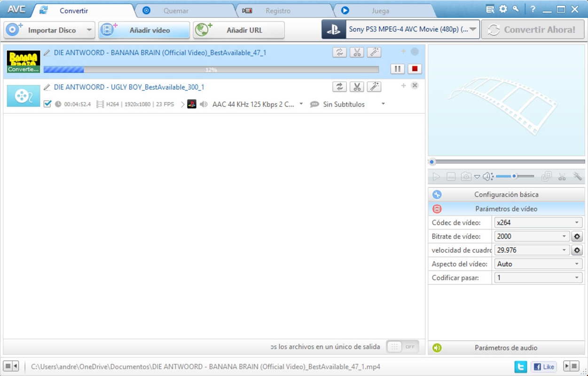Pause the BANANA BRAIN conversion

pyautogui.click(x=397, y=68)
